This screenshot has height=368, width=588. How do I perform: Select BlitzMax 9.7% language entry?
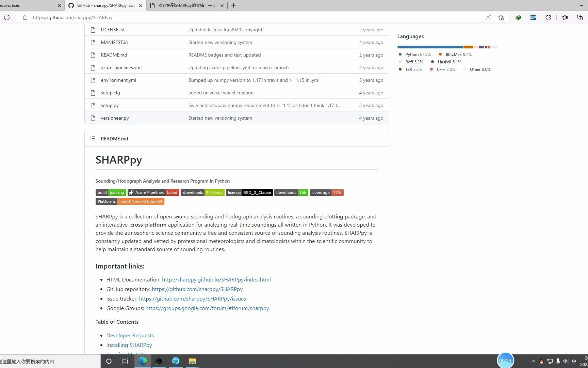click(455, 54)
